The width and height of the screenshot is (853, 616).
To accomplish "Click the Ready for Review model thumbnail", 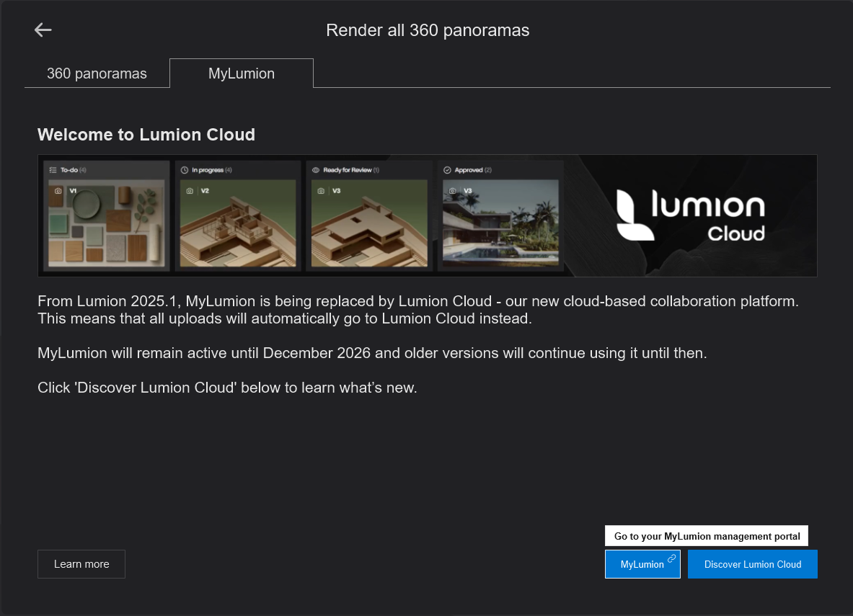I will [x=369, y=227].
